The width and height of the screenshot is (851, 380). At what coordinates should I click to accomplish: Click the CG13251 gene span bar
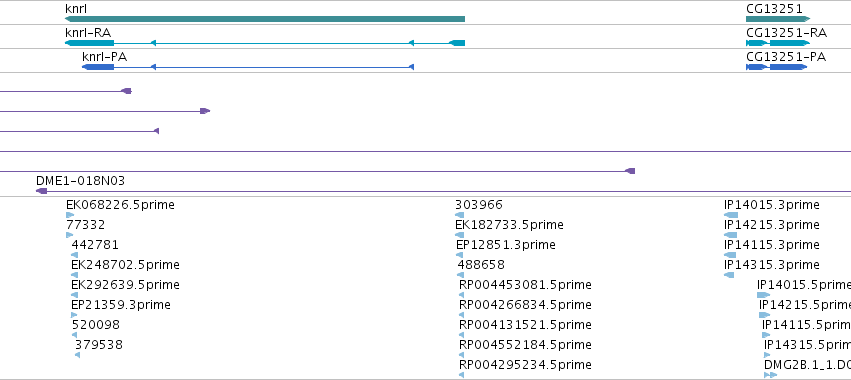click(778, 19)
